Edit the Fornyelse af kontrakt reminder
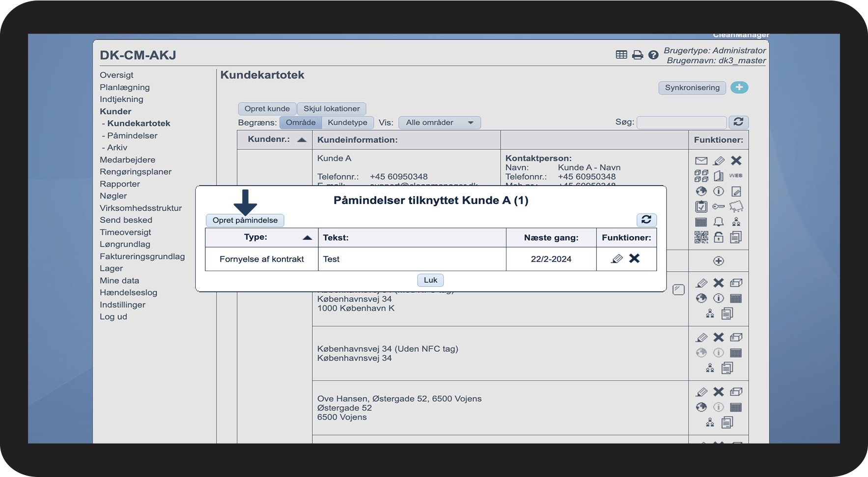 (x=616, y=259)
